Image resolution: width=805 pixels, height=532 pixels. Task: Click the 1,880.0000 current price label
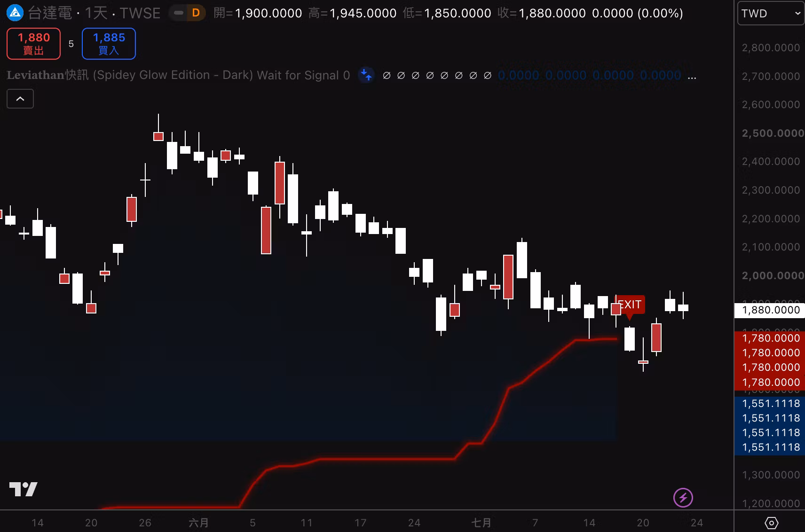click(770, 310)
